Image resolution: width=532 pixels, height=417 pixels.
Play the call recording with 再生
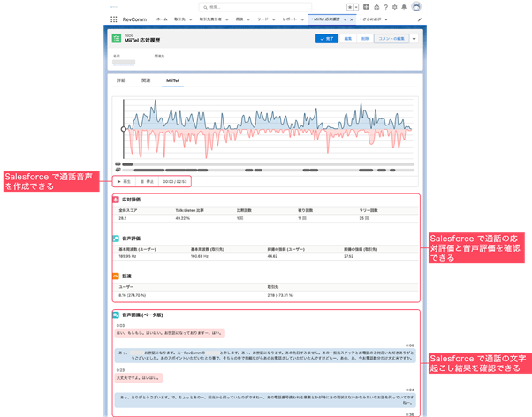click(124, 181)
